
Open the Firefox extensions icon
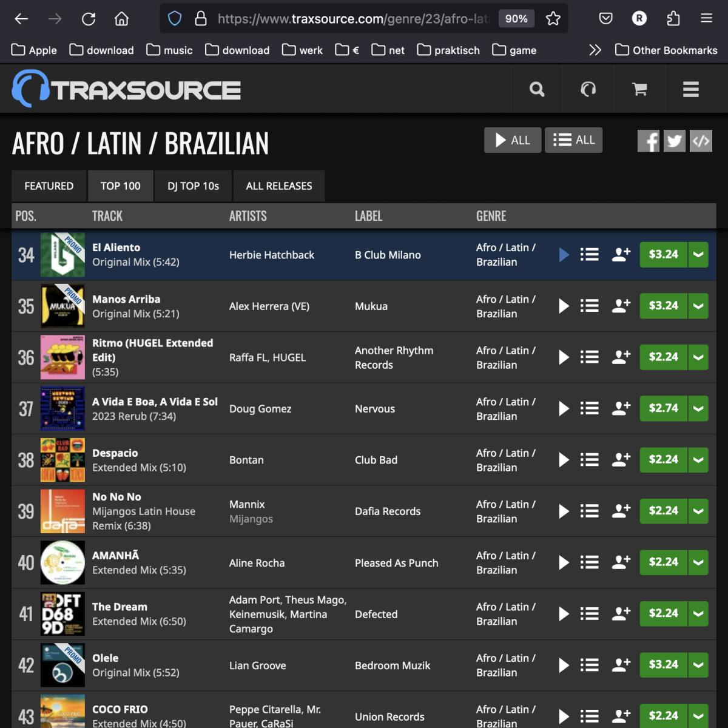click(673, 19)
